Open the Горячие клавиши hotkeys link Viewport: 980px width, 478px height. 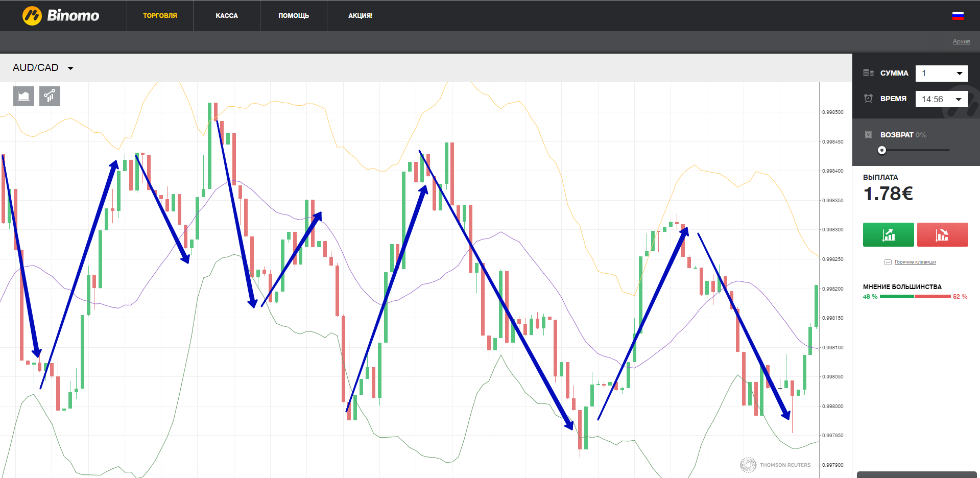point(915,262)
